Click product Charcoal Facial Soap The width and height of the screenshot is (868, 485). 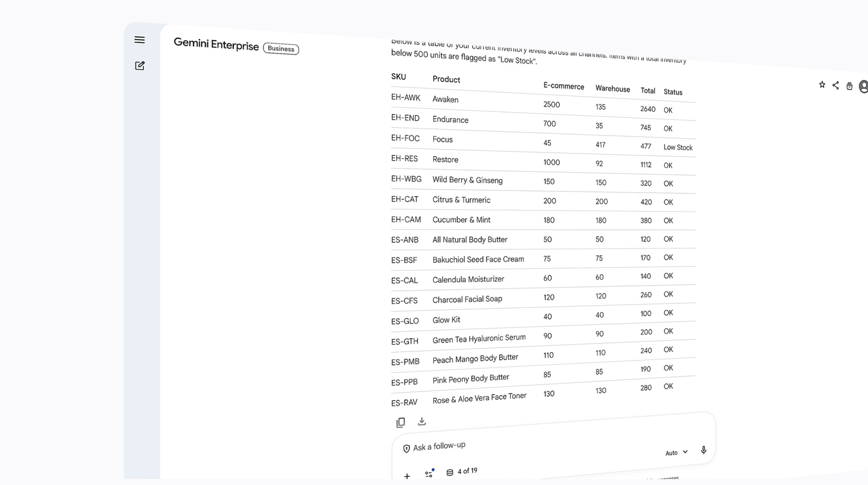point(467,299)
